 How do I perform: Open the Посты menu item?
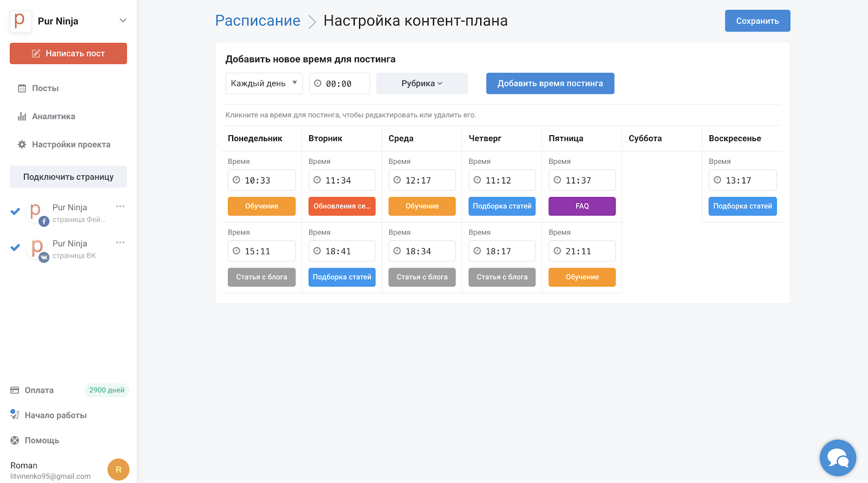coord(45,88)
